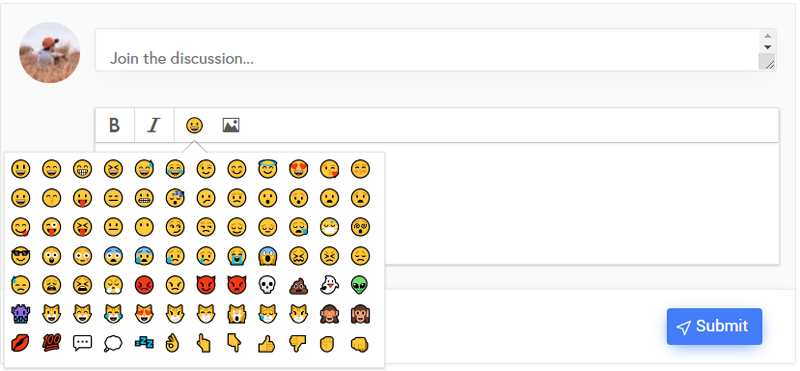Image resolution: width=800 pixels, height=371 pixels.
Task: Choose the ghost emoji
Action: tap(329, 285)
